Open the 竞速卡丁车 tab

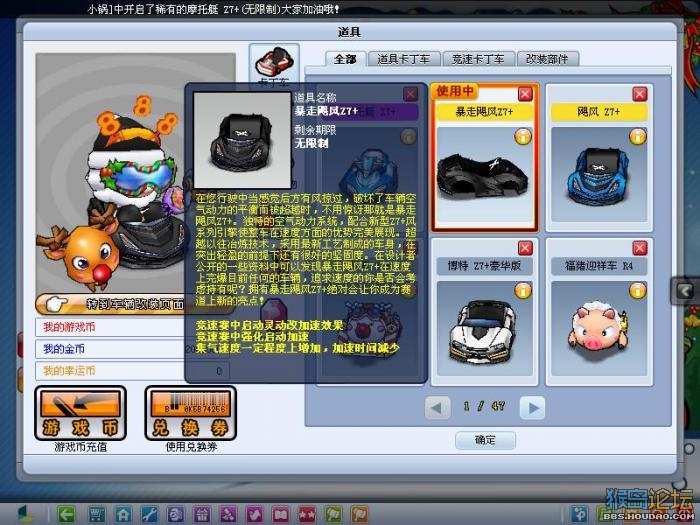478,59
